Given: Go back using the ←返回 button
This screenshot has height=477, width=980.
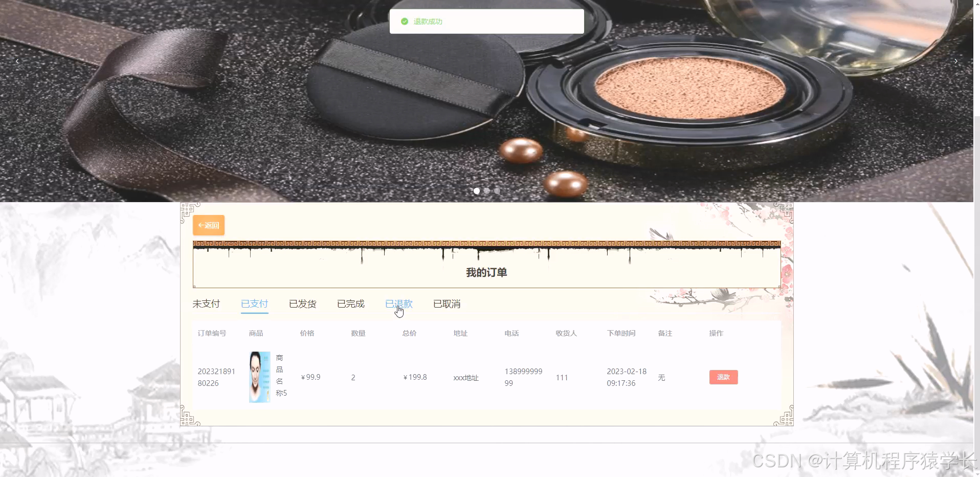Looking at the screenshot, I should coord(209,225).
